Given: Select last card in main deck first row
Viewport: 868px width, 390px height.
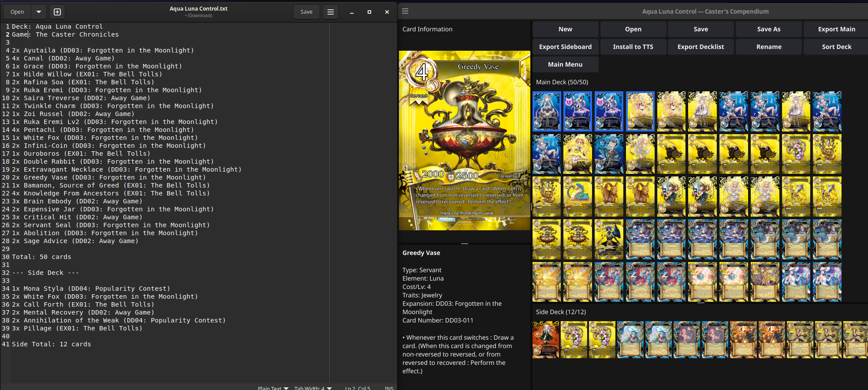Looking at the screenshot, I should click(827, 112).
